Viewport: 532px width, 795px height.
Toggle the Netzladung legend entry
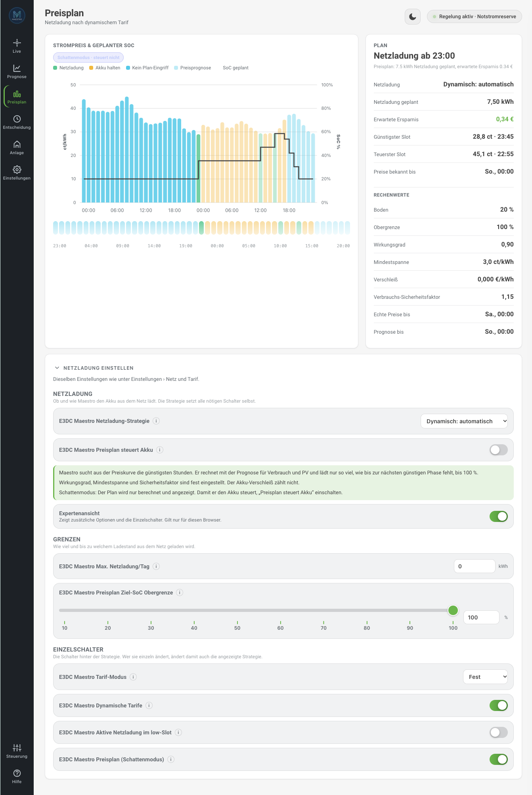coord(69,68)
